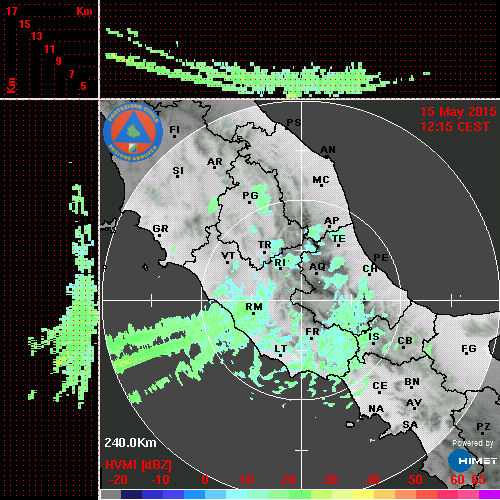Screen dimensions: 500x500
Task: Click the 15 May 2015 date text
Action: tap(458, 112)
